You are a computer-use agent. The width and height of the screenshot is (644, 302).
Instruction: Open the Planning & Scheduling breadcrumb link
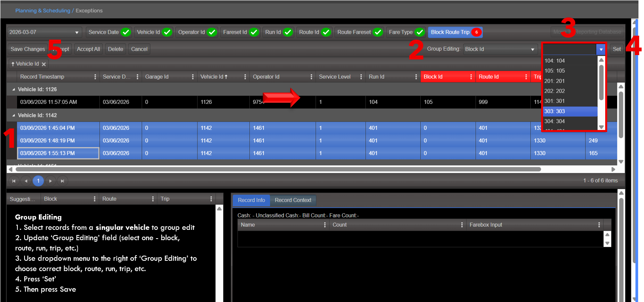coord(42,11)
